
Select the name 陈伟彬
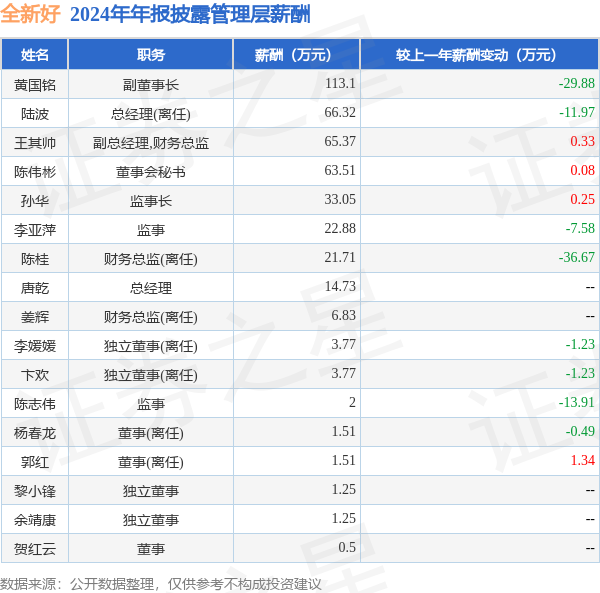click(35, 172)
